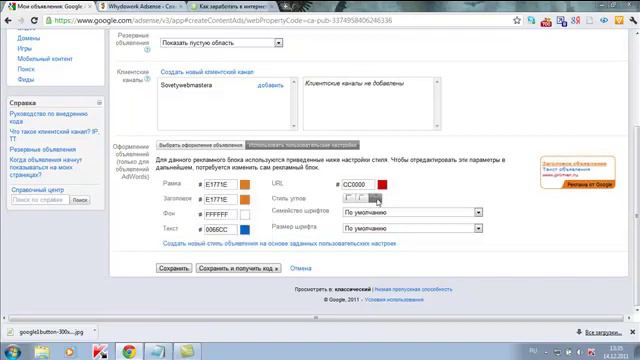Click the browser address bar
640x360 pixels.
(x=278, y=20)
